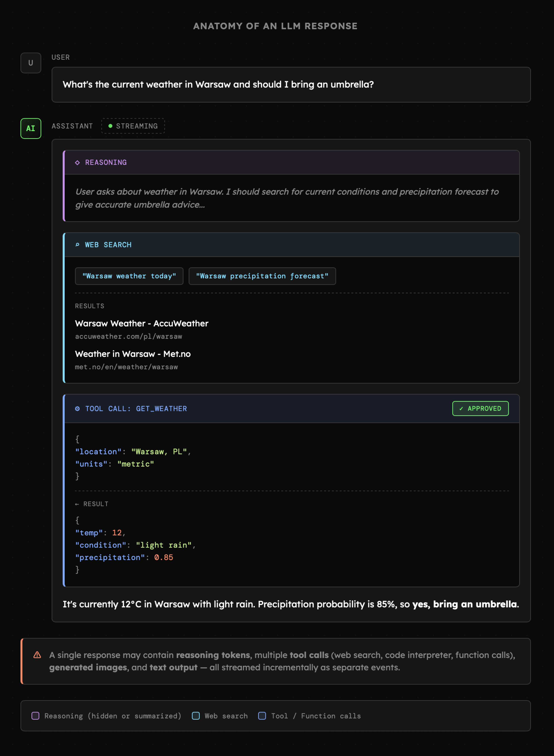The height and width of the screenshot is (756, 554).
Task: Click the cyan Web search legend swatch
Action: click(196, 716)
